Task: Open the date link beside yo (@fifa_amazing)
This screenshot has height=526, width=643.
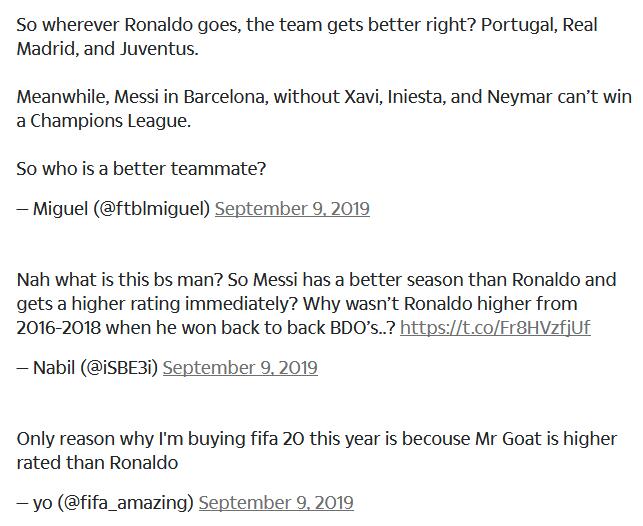Action: (276, 502)
